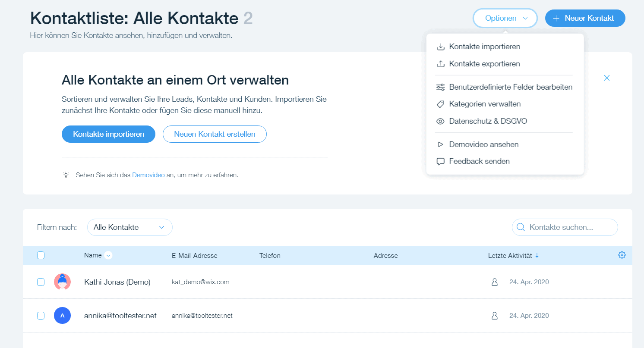The width and height of the screenshot is (644, 348).
Task: Expand the Name column sort chevron
Action: point(109,255)
